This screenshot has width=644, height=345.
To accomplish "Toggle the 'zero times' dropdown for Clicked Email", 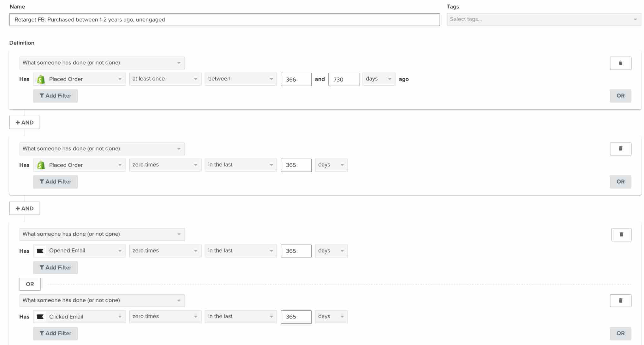I will tap(164, 316).
